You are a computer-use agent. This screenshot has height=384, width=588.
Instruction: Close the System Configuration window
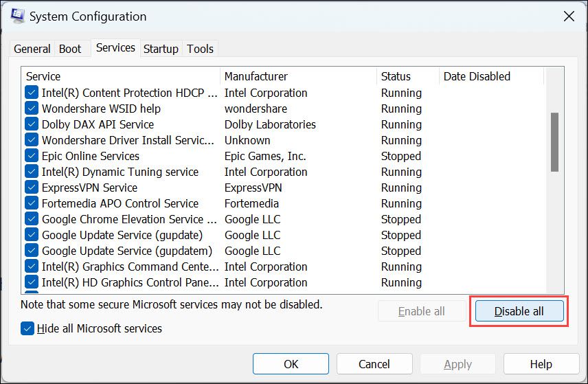coord(569,16)
